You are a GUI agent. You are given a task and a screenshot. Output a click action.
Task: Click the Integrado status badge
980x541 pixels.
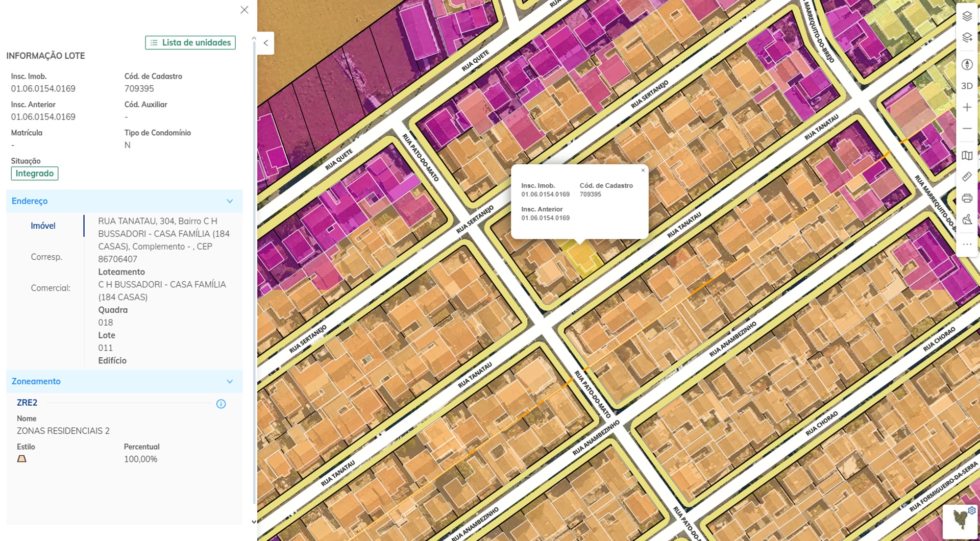(x=35, y=174)
